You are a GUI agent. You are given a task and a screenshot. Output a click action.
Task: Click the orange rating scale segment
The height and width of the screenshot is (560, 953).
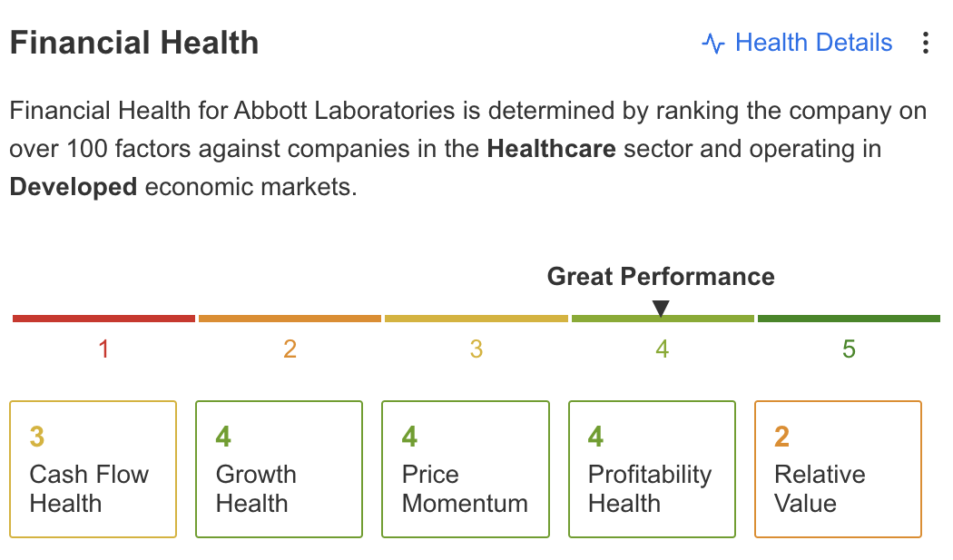point(290,319)
